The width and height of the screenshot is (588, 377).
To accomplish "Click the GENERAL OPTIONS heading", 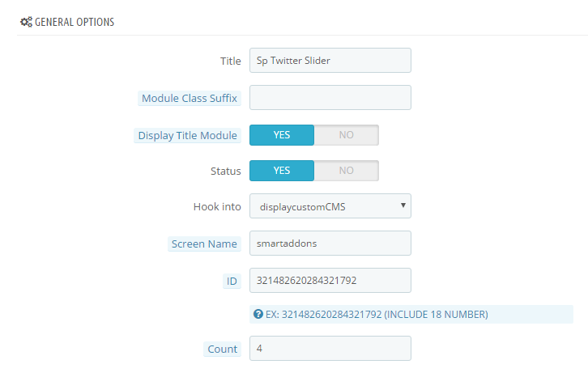I will 75,22.
